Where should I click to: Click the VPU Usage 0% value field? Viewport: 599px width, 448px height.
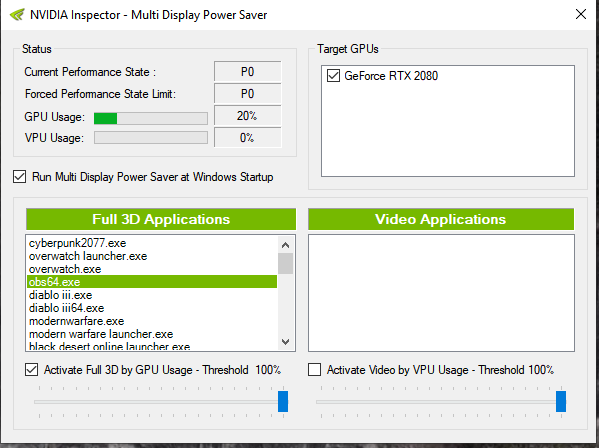(248, 137)
